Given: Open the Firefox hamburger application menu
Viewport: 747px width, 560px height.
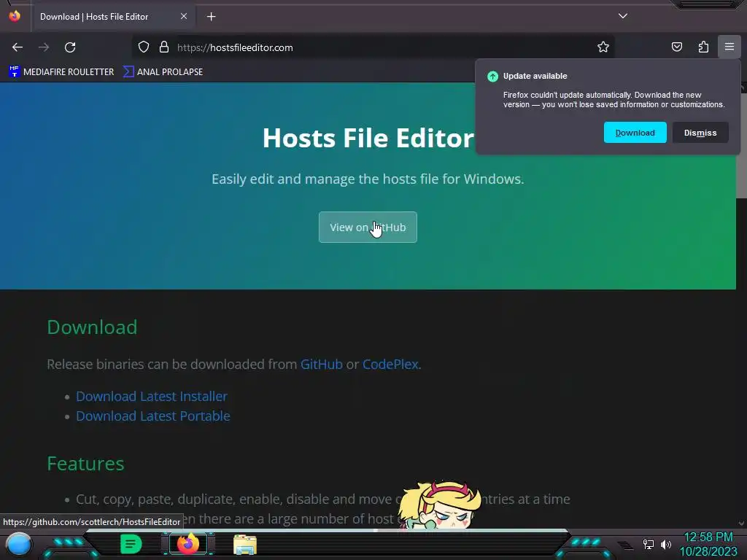Looking at the screenshot, I should 729,47.
